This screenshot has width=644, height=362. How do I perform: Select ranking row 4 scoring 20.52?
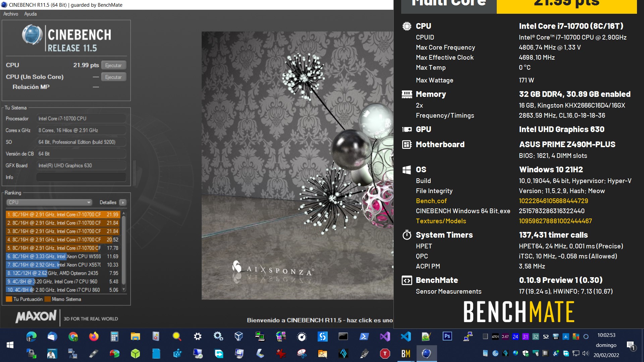pos(63,240)
